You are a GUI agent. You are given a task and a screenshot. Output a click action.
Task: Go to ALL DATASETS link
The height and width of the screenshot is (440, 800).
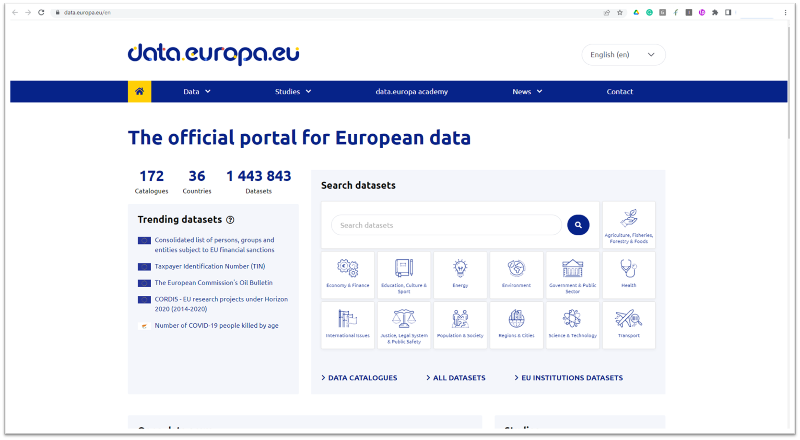pos(456,378)
